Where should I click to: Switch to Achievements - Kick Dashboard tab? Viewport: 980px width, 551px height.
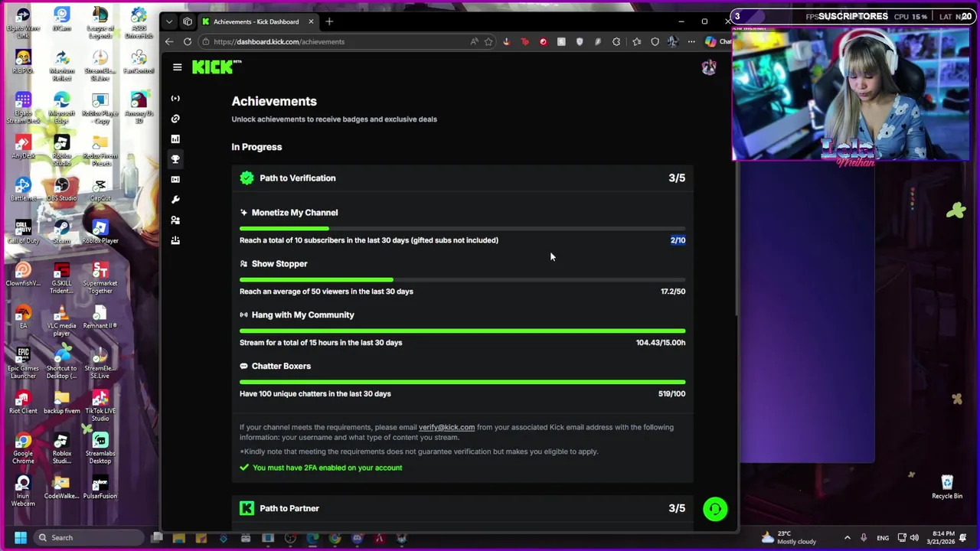tap(256, 21)
